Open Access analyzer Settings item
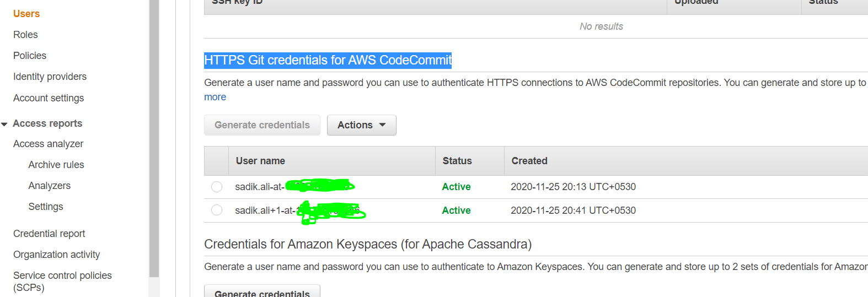The height and width of the screenshot is (297, 868). pos(46,207)
